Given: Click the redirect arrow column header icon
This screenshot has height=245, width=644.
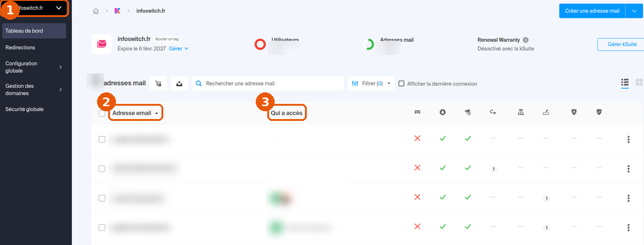Looking at the screenshot, I should pos(493,112).
